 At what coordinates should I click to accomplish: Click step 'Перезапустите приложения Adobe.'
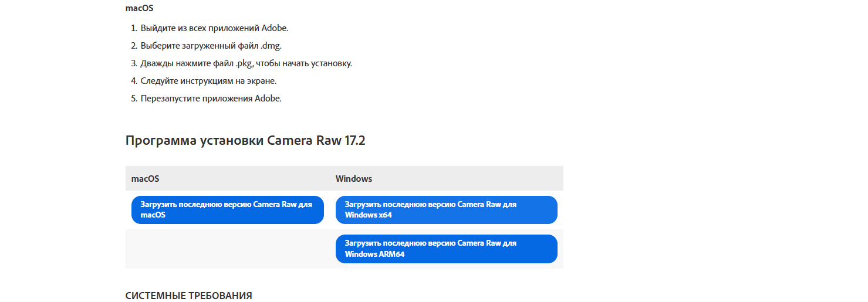click(x=211, y=99)
